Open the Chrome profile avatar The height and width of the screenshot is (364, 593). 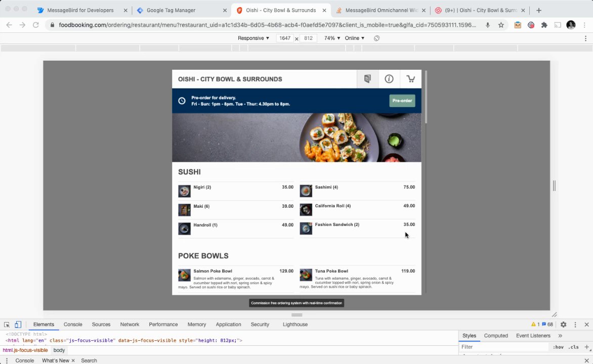coord(571,25)
